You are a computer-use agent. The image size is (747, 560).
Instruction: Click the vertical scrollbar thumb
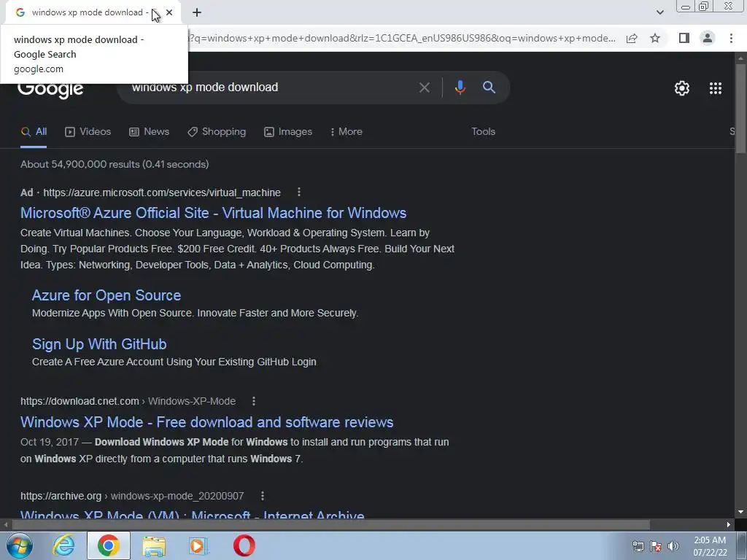(x=740, y=109)
